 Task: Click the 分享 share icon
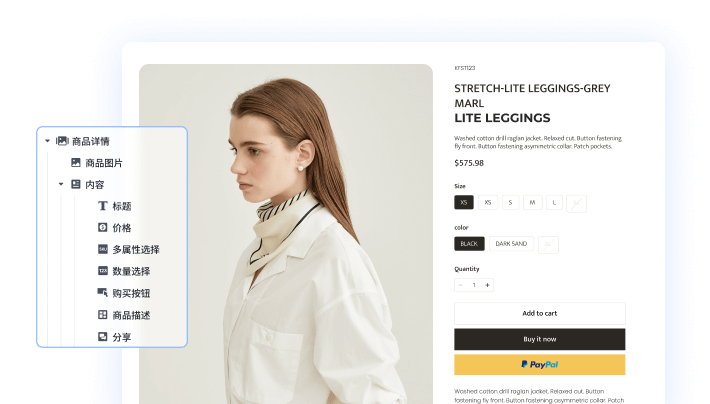(103, 337)
